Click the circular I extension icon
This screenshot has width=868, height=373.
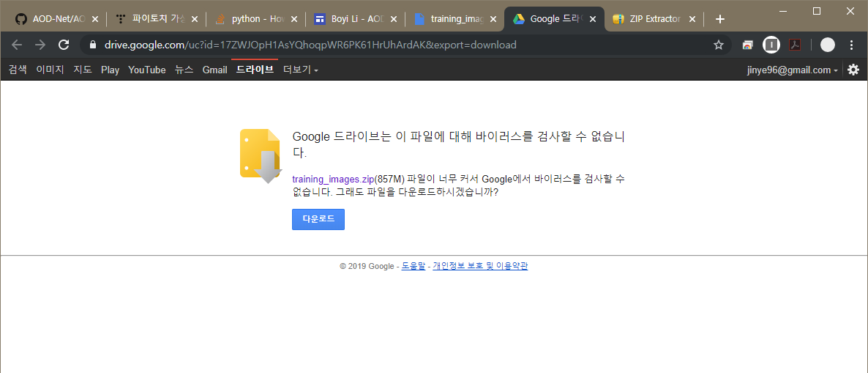pyautogui.click(x=771, y=45)
